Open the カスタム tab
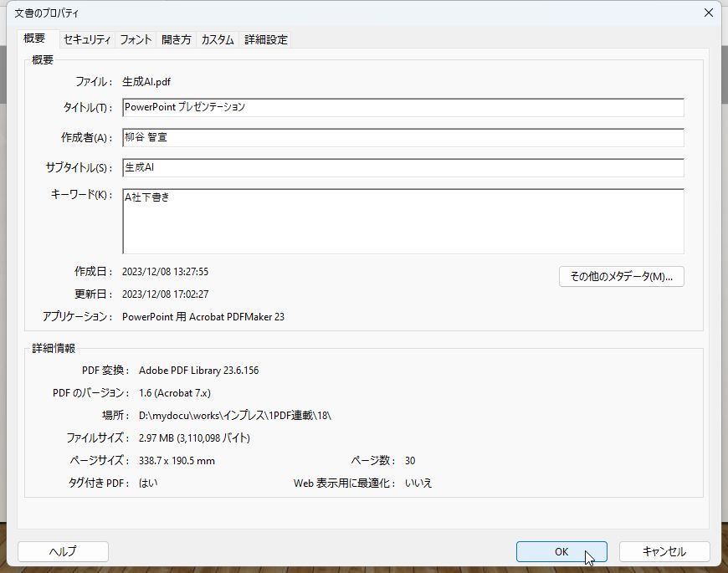Image resolution: width=728 pixels, height=573 pixels. [217, 39]
